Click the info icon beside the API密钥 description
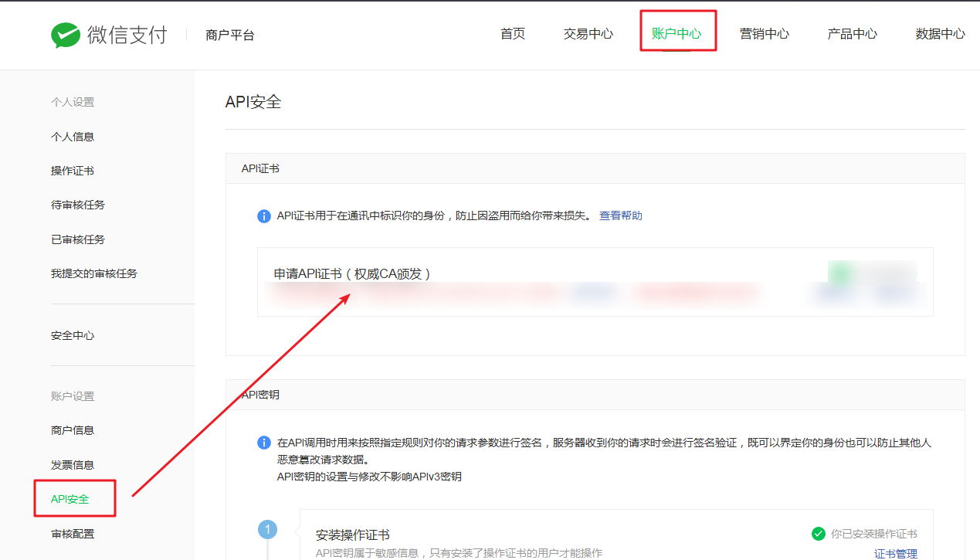Image resolution: width=980 pixels, height=560 pixels. [264, 443]
